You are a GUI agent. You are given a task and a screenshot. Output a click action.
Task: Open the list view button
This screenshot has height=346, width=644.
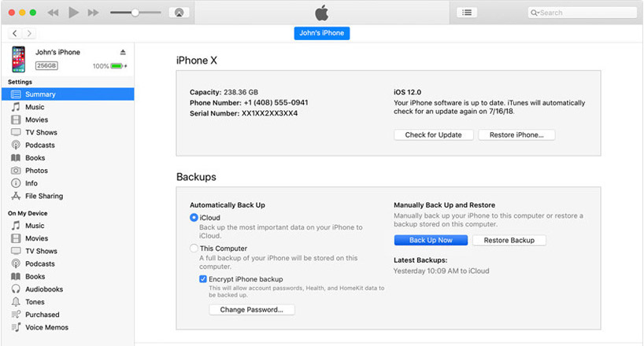tap(467, 13)
